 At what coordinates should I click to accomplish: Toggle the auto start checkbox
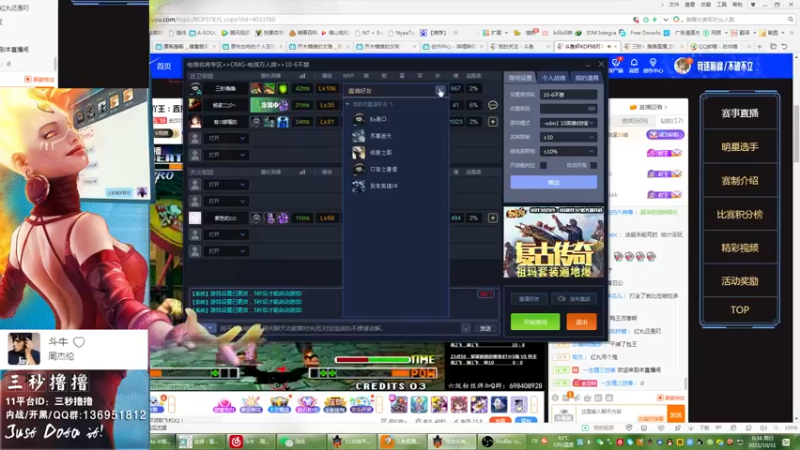point(593,165)
